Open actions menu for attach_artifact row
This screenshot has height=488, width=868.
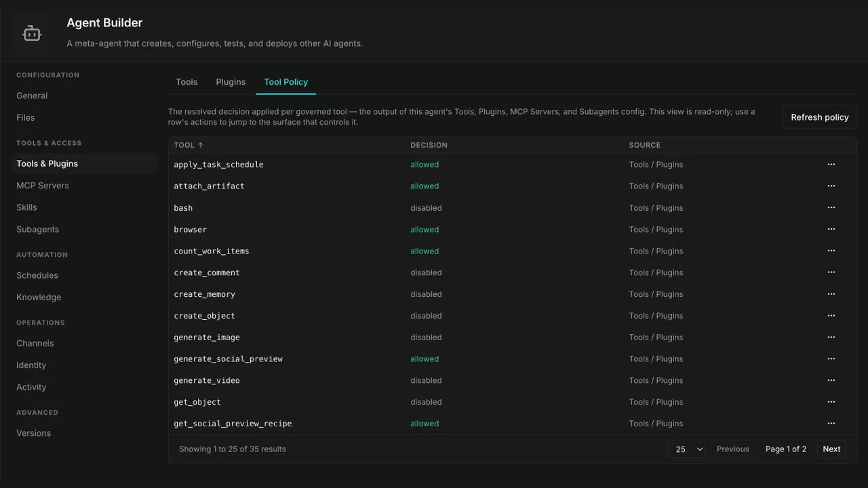(831, 186)
